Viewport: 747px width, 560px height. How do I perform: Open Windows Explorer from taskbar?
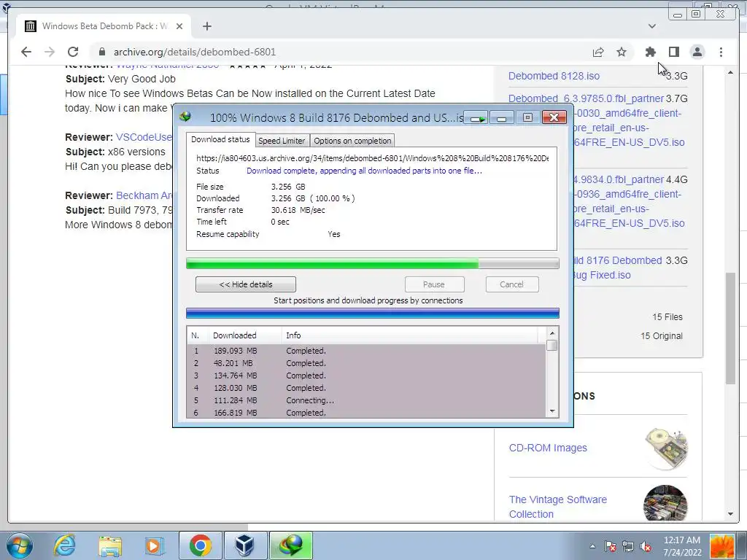[x=110, y=545]
